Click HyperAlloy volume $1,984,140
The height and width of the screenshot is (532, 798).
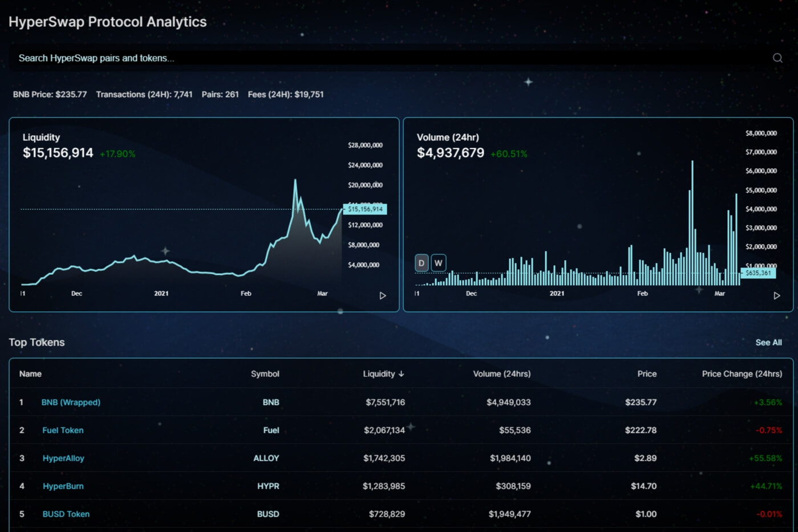[510, 458]
